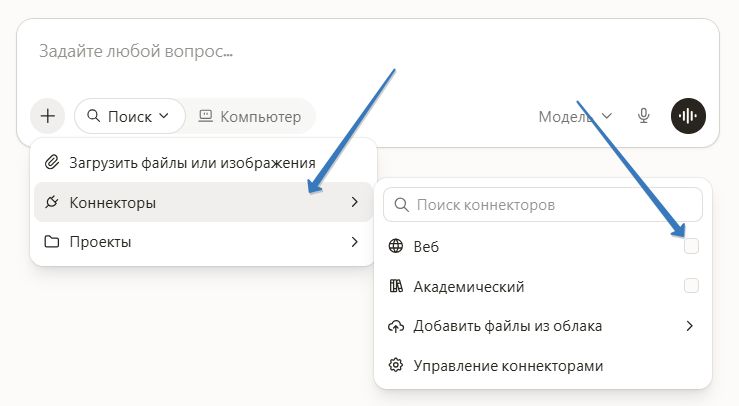This screenshot has width=739, height=406.
Task: Click the Поиск коннекторов search field
Action: [x=543, y=205]
